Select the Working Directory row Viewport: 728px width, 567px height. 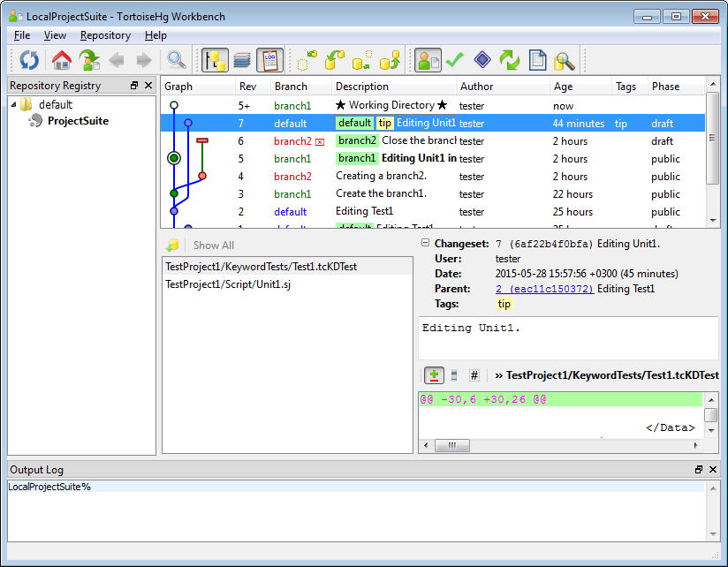point(433,106)
